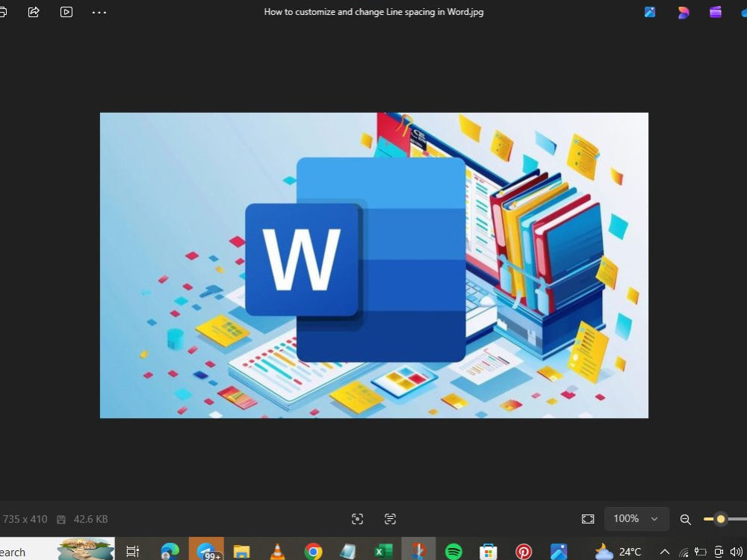Select the highlighted active app left of Spotify

pos(419,549)
